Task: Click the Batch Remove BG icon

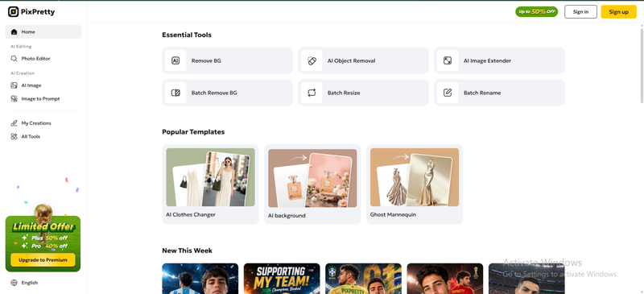Action: tap(175, 93)
